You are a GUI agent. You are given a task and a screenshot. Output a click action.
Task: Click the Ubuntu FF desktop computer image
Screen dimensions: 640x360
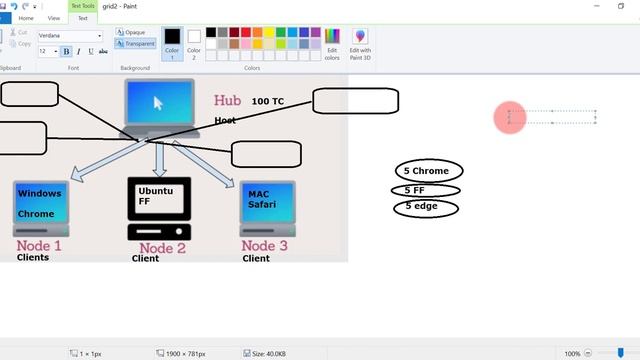(159, 209)
